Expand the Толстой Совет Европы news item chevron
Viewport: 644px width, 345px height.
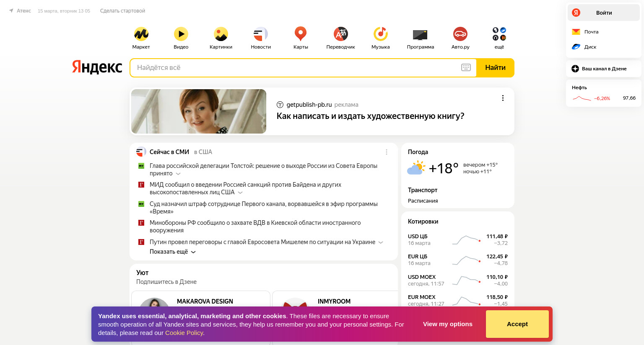pos(178,174)
